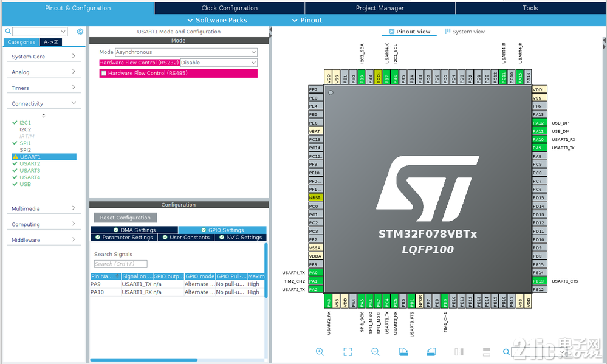Click the ST logo on the chip
Viewport: 607px width, 364px height.
click(x=427, y=188)
